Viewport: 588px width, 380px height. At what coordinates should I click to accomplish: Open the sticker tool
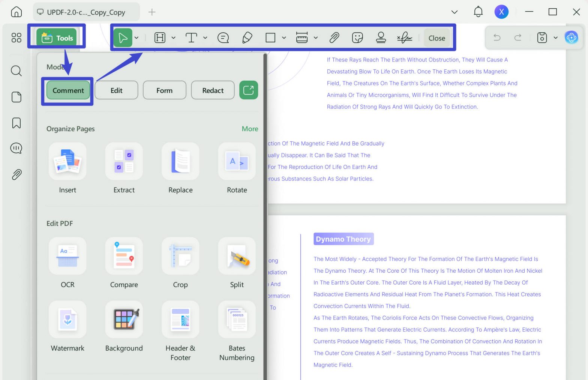click(357, 38)
